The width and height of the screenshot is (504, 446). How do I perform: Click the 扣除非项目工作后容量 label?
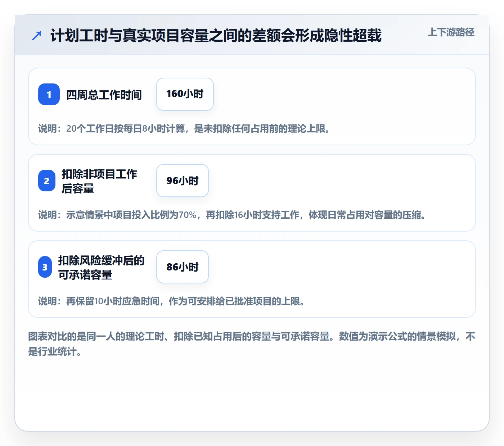[x=99, y=181]
